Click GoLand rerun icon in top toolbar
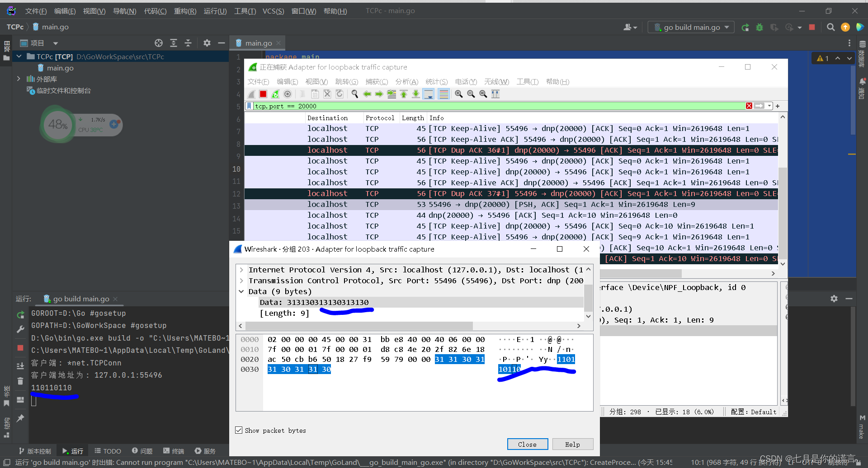868x468 pixels. pyautogui.click(x=745, y=27)
